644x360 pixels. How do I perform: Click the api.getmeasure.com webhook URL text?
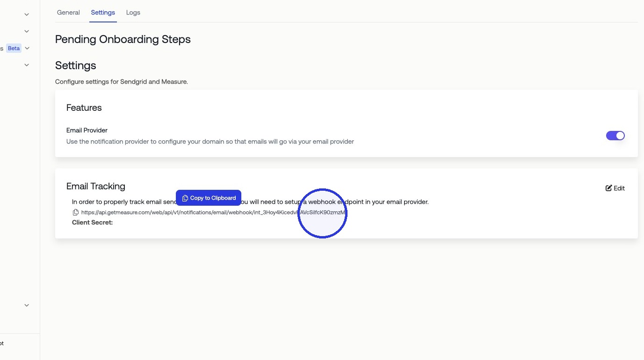point(214,212)
